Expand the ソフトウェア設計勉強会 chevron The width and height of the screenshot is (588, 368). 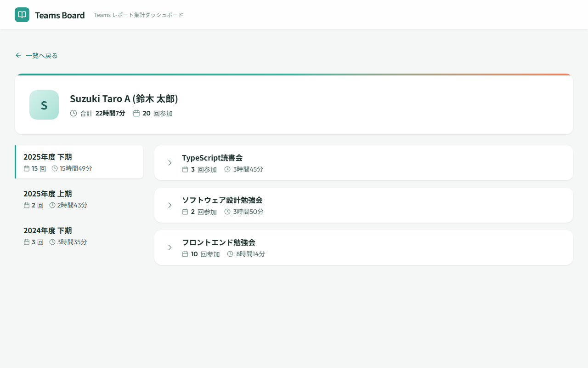coord(170,205)
